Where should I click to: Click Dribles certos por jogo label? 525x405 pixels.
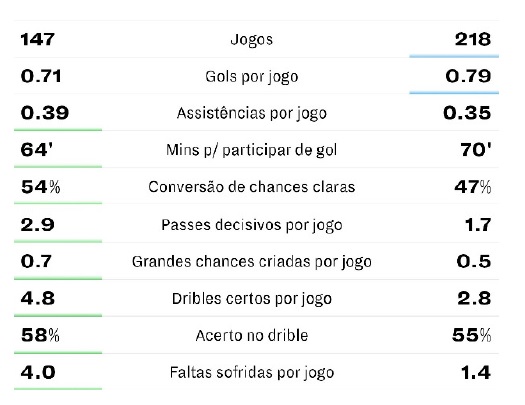tap(251, 299)
